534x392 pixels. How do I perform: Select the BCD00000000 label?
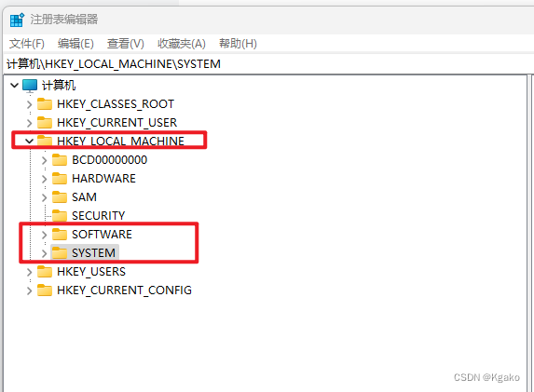point(110,159)
